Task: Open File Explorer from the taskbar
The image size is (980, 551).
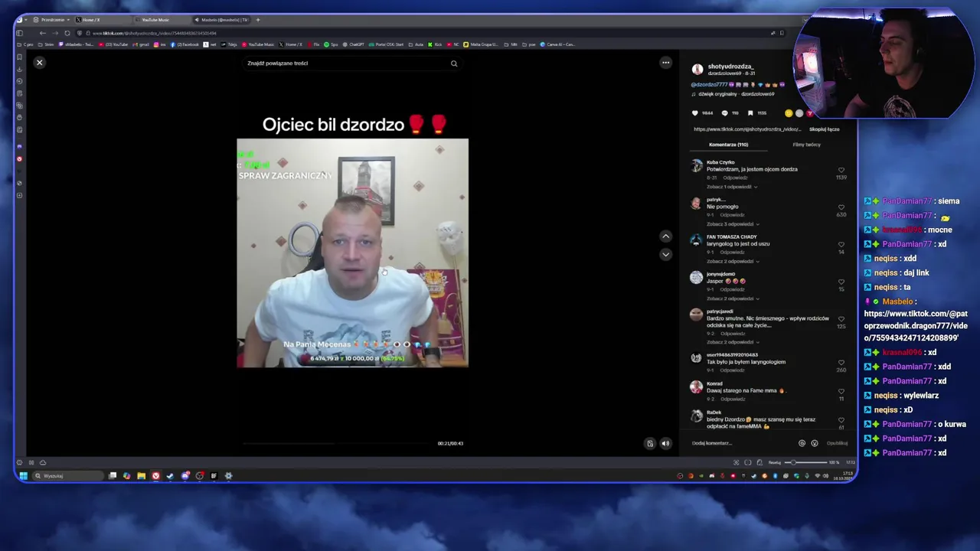Action: point(141,476)
